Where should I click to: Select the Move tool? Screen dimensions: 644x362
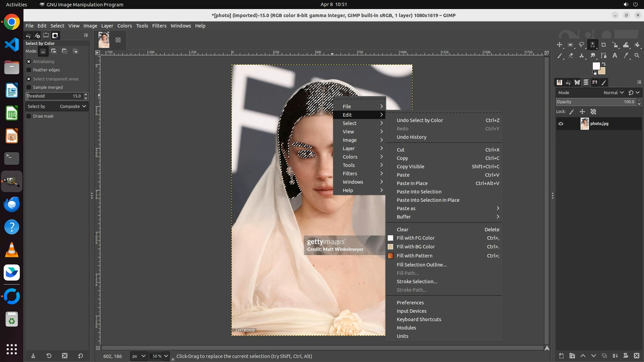pos(559,45)
